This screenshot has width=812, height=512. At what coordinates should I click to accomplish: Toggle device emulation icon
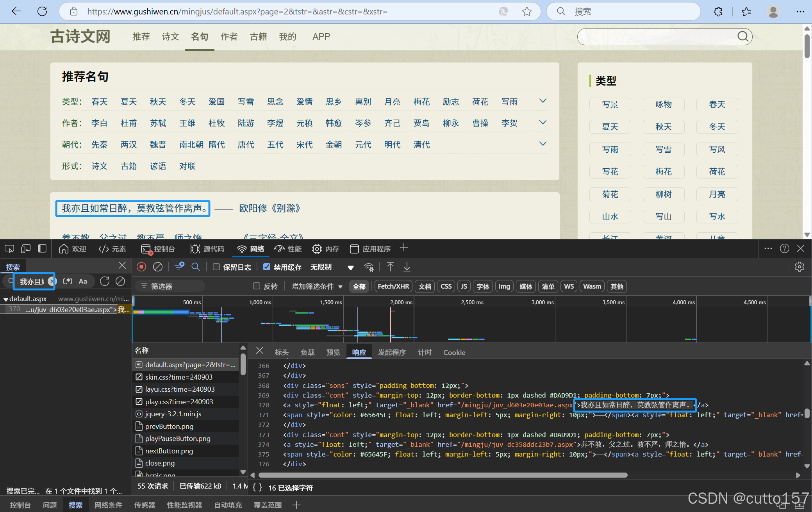click(26, 249)
